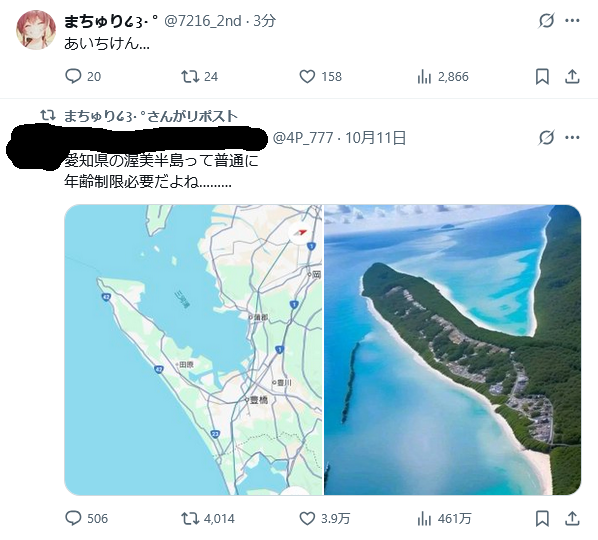
Task: Open replies on the あいちけん post
Action: [x=83, y=77]
